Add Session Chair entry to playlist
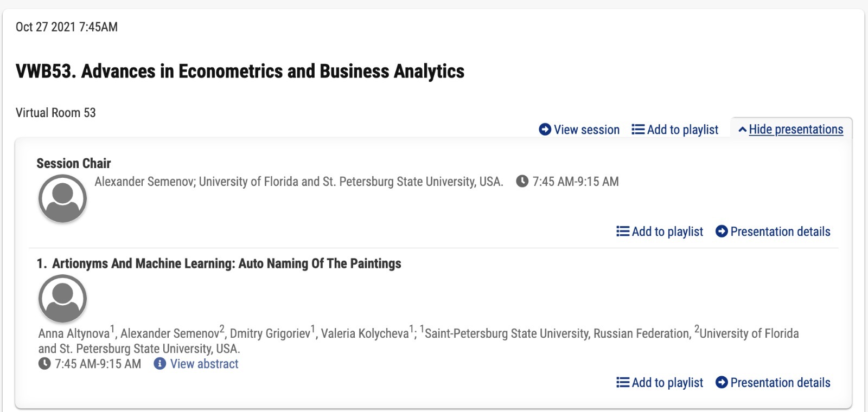 click(x=660, y=231)
